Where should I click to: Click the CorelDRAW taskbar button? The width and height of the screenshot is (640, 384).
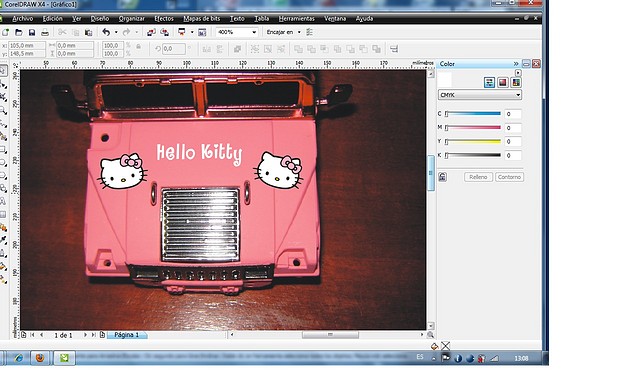pos(64,358)
